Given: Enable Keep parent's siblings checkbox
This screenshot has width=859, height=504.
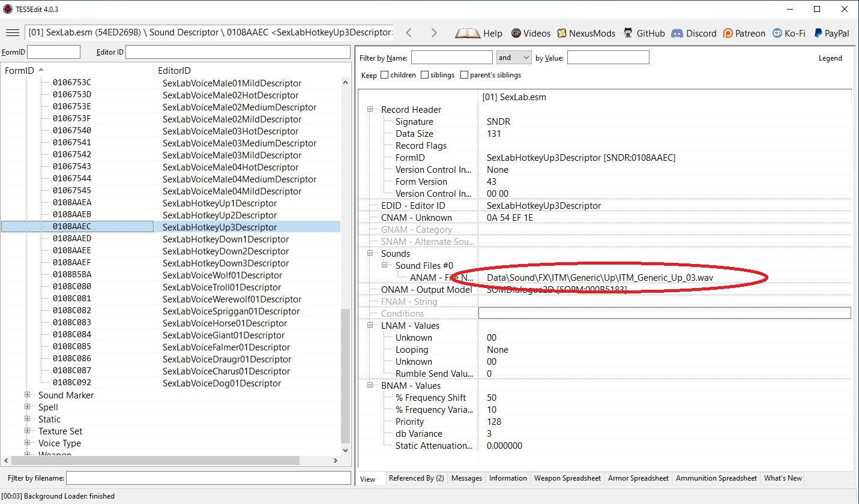Looking at the screenshot, I should pos(464,75).
